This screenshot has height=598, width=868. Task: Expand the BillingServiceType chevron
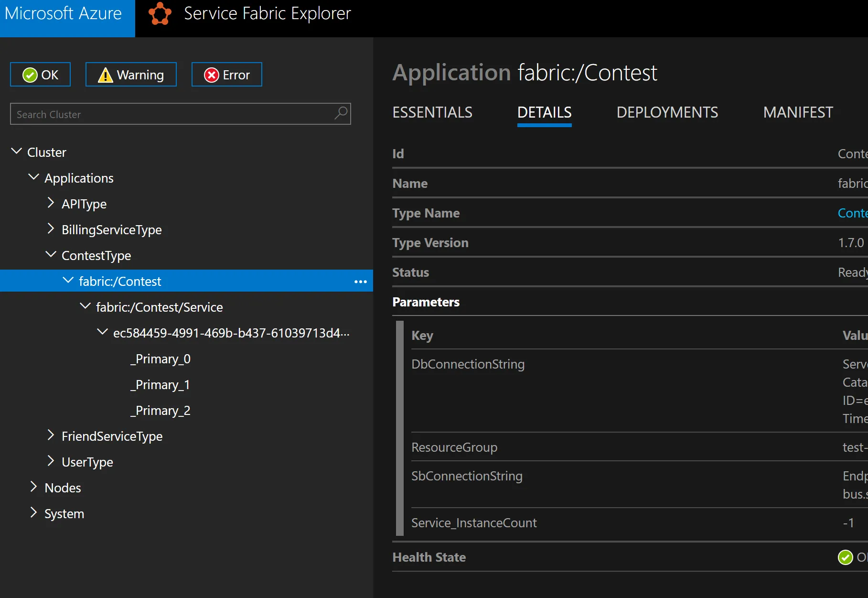tap(51, 229)
